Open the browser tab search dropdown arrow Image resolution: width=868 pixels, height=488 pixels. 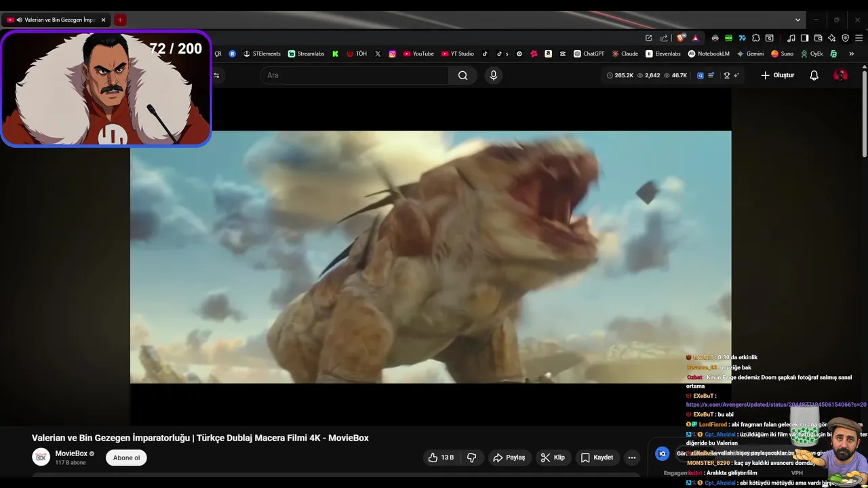797,20
